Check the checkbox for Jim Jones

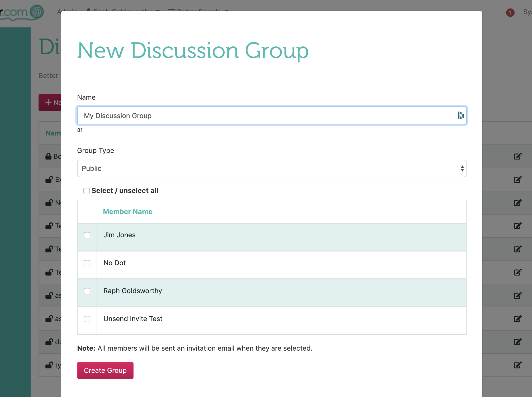(87, 235)
